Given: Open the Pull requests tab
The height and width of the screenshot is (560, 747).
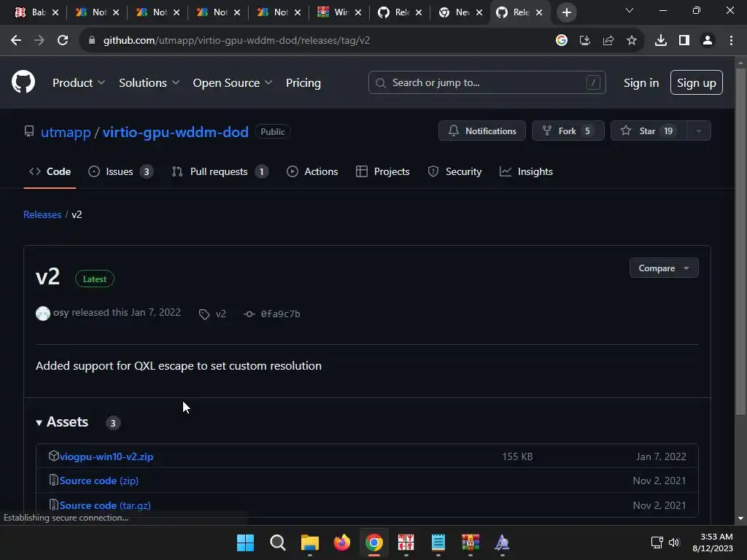Looking at the screenshot, I should [x=220, y=171].
